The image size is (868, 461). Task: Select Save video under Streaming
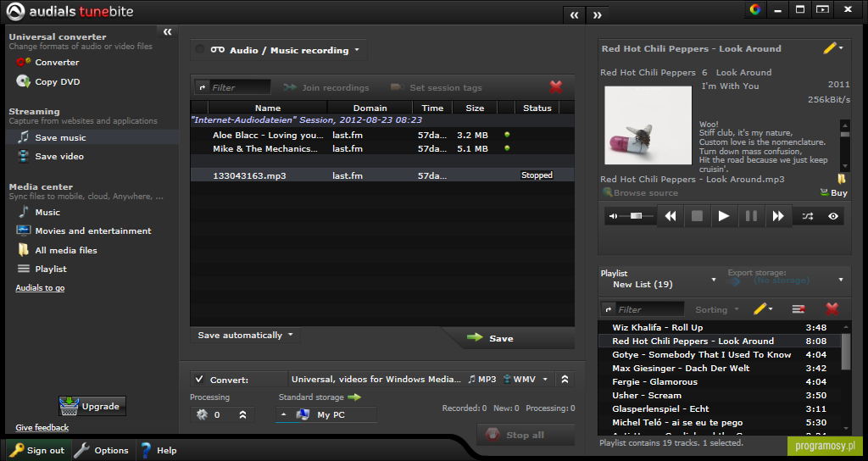pos(50,156)
